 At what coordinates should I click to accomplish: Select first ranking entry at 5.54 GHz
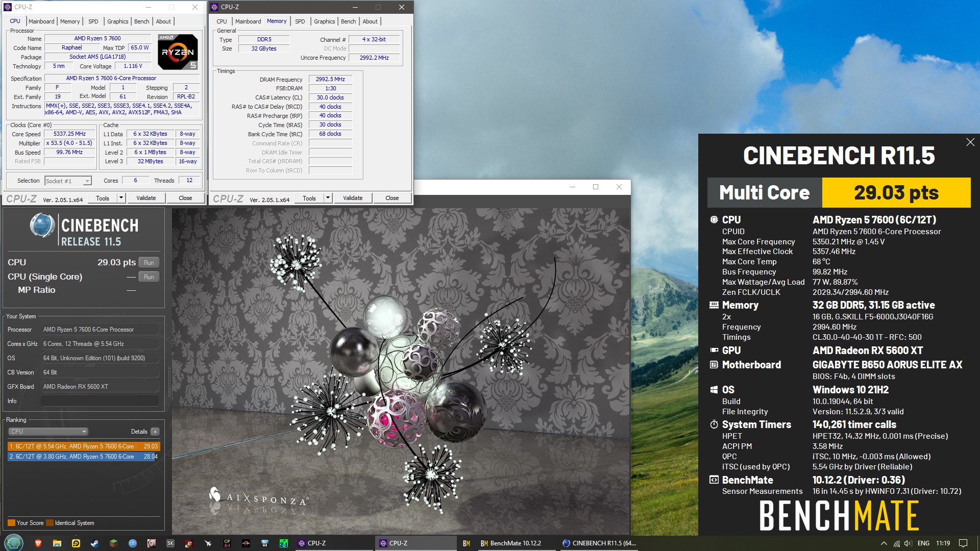point(84,446)
